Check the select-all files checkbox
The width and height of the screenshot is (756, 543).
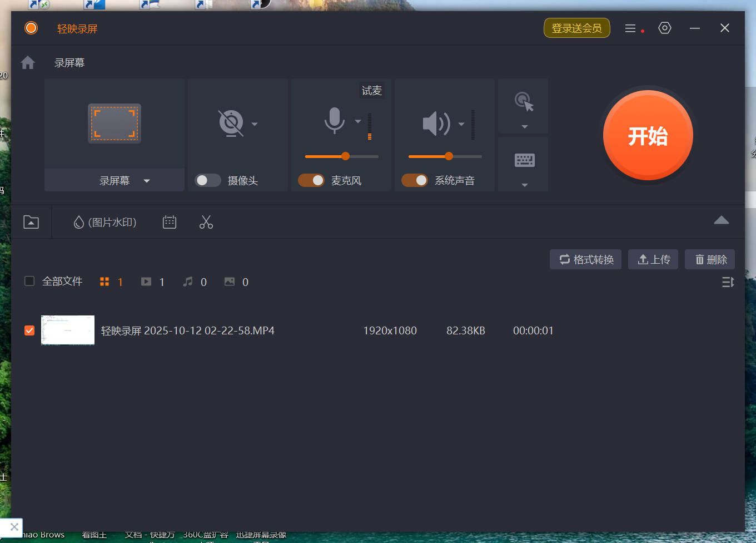[29, 282]
